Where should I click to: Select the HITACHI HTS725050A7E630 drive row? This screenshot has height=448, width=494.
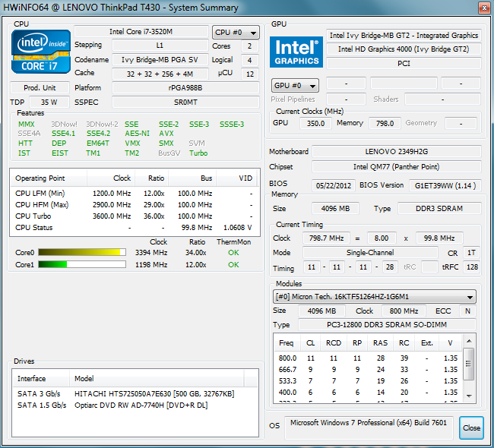click(135, 394)
